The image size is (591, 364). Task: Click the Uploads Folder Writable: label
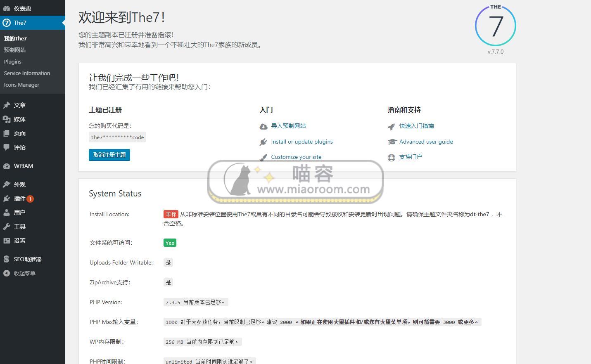(121, 262)
